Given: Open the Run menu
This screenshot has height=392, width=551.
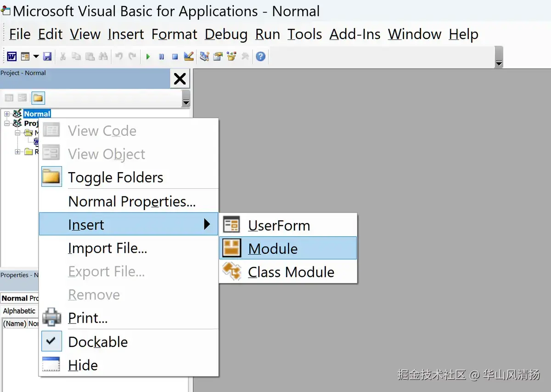Looking at the screenshot, I should pyautogui.click(x=268, y=34).
